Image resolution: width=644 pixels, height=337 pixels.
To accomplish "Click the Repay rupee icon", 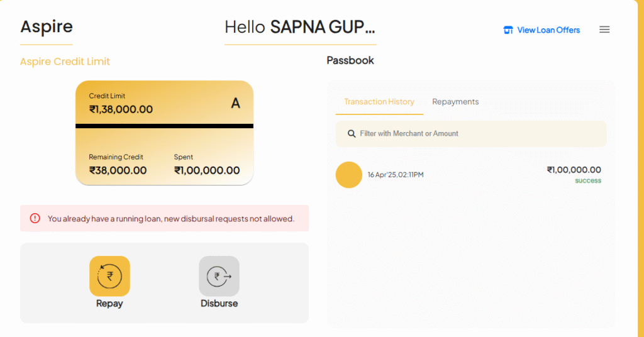I will coord(109,276).
